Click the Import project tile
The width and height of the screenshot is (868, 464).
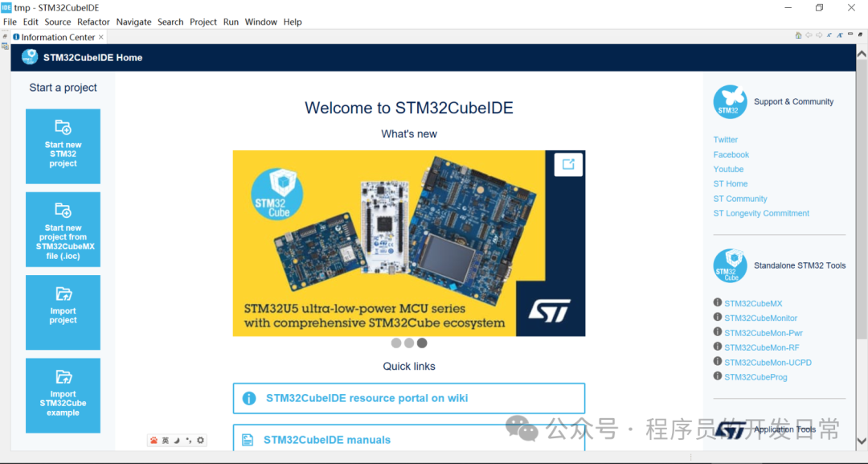(63, 312)
